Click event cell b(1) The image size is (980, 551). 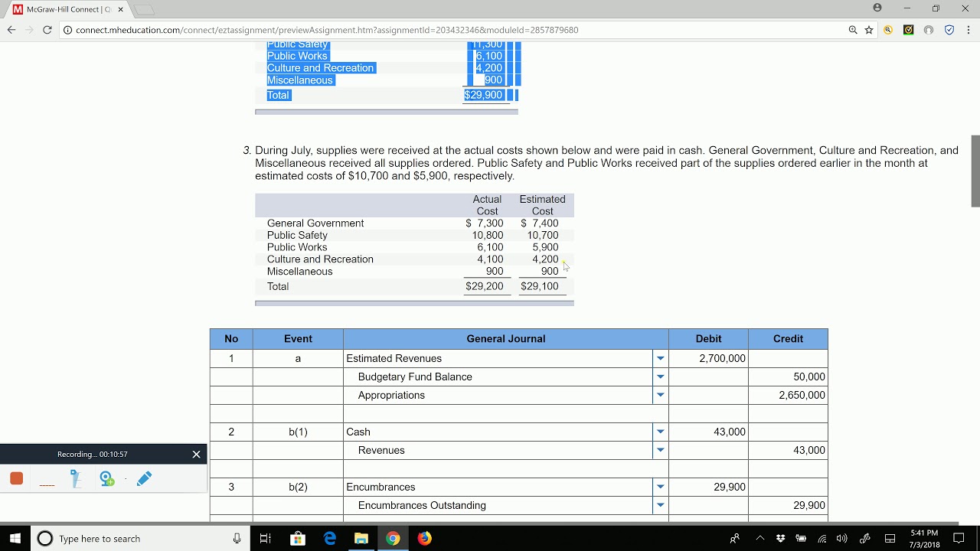[298, 432]
